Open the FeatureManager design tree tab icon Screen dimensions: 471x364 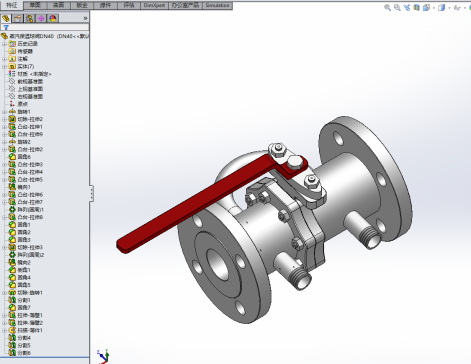(6, 18)
